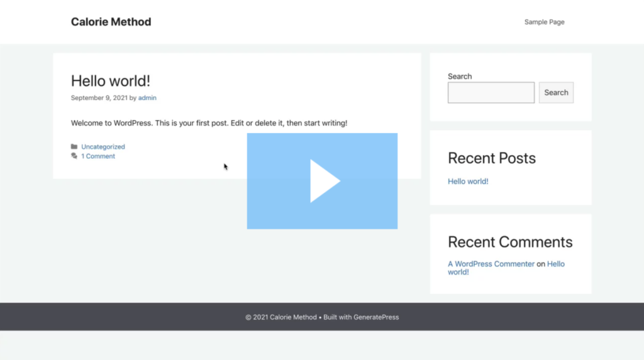Visit the admin author link

point(147,98)
